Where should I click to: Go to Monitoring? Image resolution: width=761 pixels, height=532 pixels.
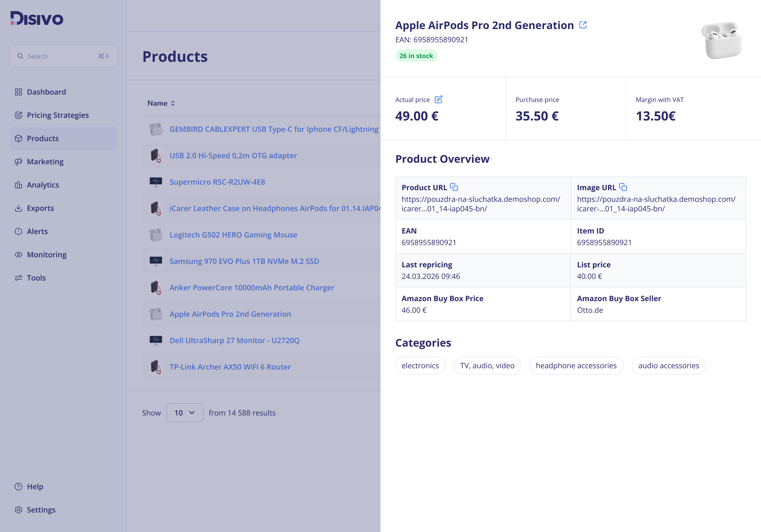click(63, 254)
